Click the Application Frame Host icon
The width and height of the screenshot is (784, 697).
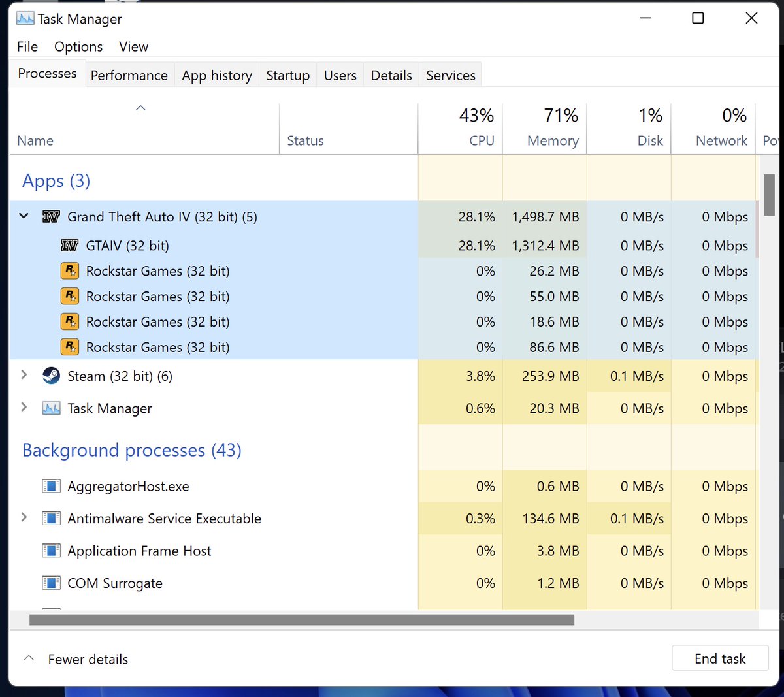pyautogui.click(x=51, y=551)
